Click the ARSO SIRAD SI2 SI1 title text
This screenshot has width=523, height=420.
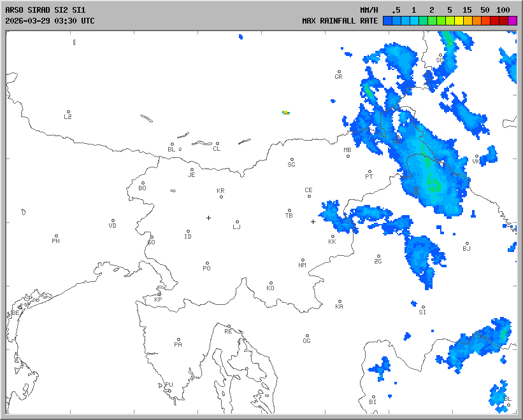pyautogui.click(x=45, y=10)
